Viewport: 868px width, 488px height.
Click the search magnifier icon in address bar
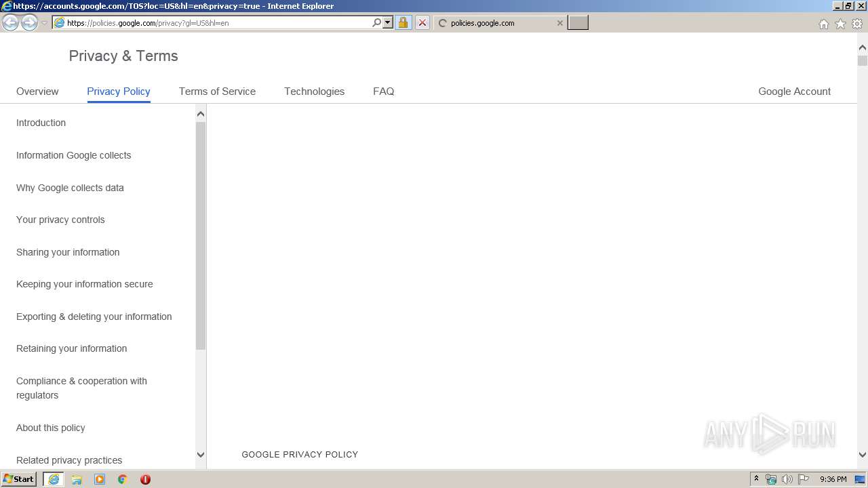pyautogui.click(x=376, y=22)
